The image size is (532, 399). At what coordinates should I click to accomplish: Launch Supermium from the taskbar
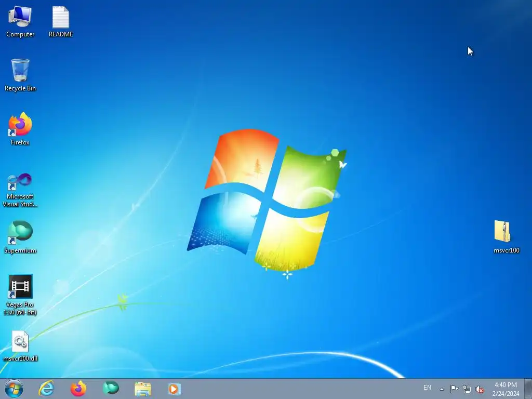click(x=111, y=389)
